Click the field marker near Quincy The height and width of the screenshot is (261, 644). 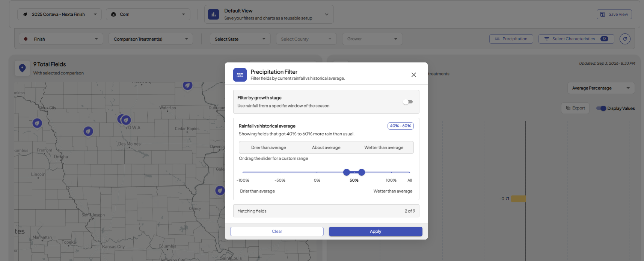click(x=220, y=191)
